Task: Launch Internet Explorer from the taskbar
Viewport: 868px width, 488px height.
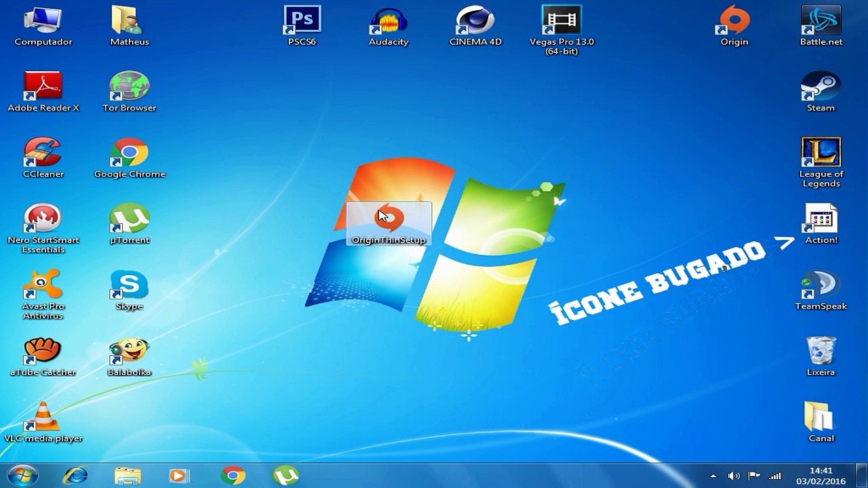Action: [75, 475]
